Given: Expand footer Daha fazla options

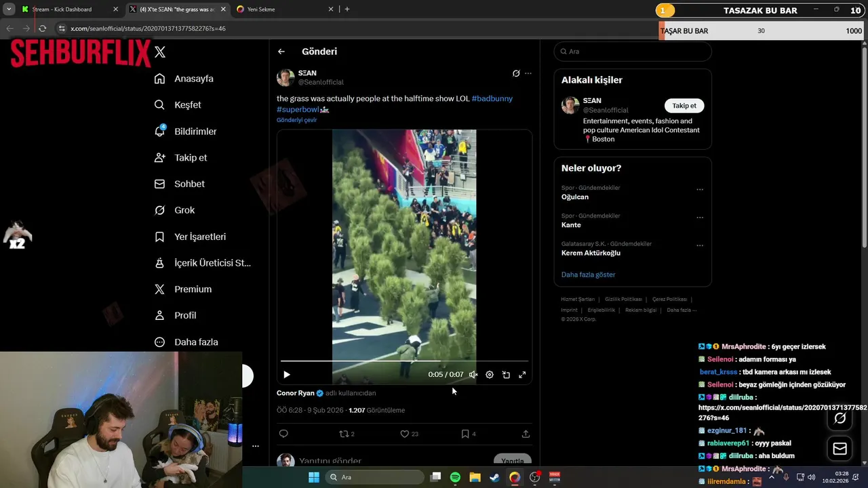Looking at the screenshot, I should [x=682, y=310].
